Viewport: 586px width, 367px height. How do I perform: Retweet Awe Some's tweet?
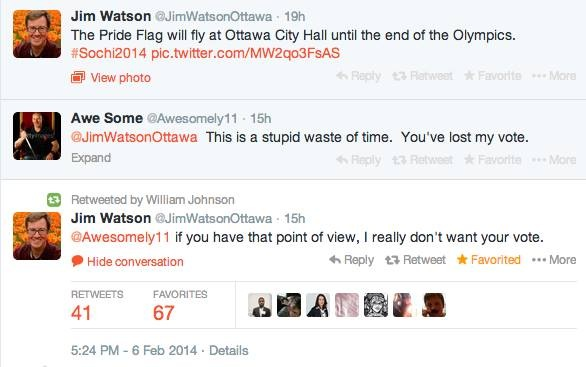click(x=422, y=160)
